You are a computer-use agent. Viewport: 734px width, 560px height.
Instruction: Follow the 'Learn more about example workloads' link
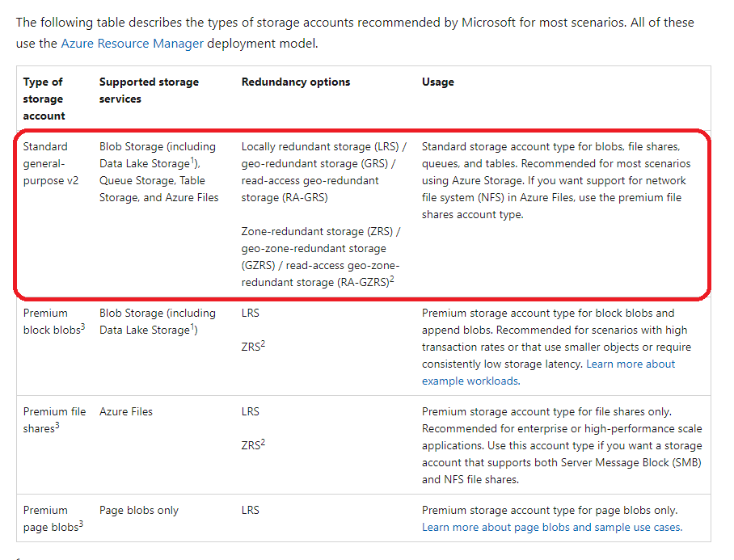(548, 373)
